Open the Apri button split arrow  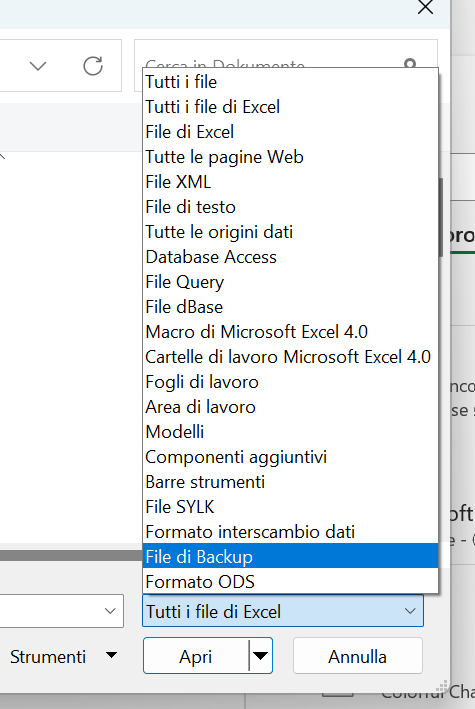[x=260, y=656]
